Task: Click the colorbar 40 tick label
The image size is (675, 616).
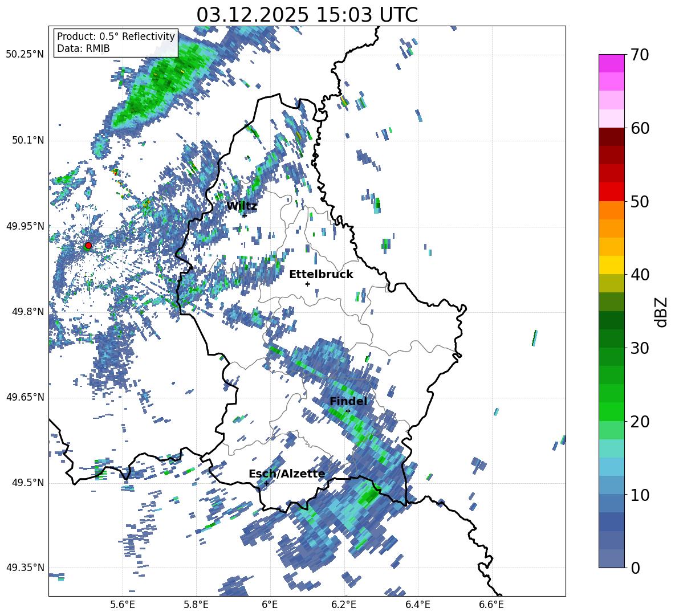Action: (640, 275)
